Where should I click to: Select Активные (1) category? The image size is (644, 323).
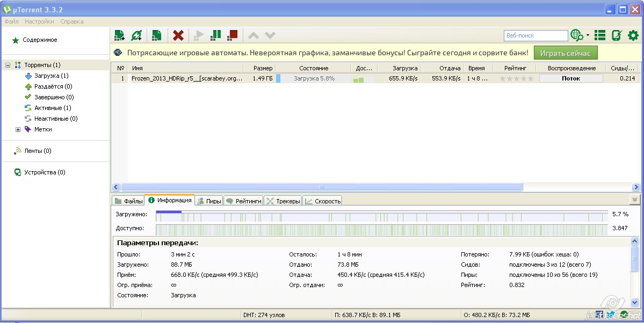point(53,107)
